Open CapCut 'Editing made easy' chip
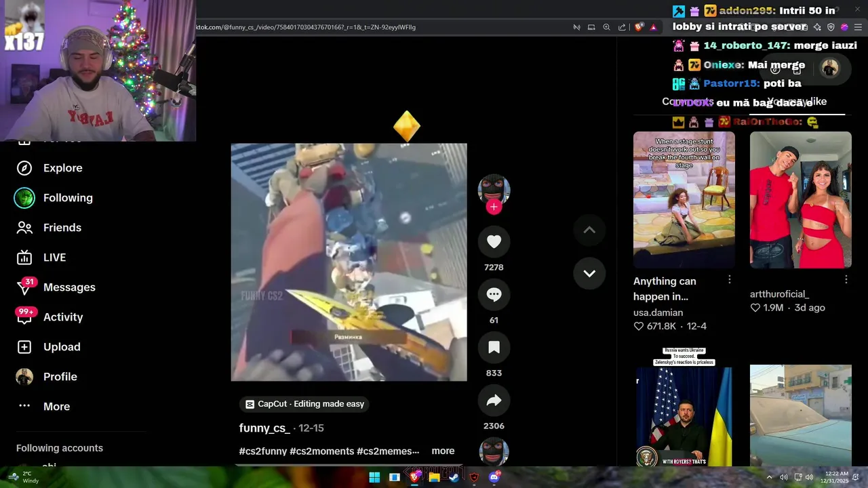The height and width of the screenshot is (488, 868). point(304,404)
